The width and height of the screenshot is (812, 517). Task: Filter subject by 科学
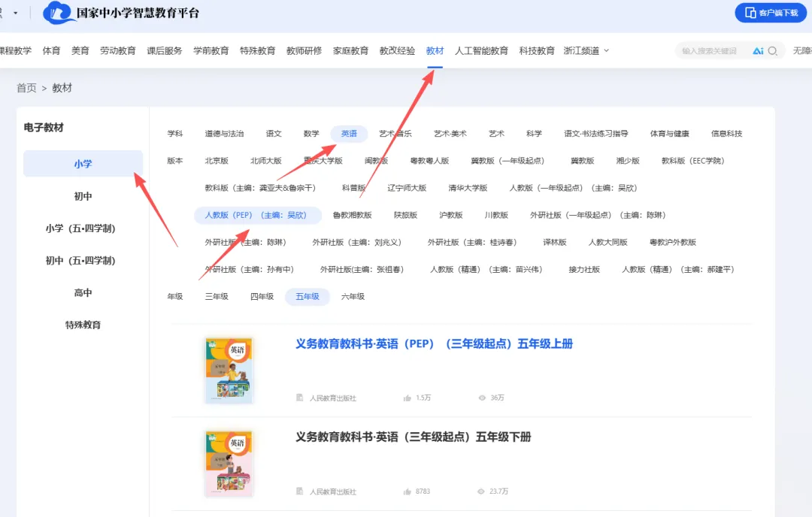[x=534, y=134]
